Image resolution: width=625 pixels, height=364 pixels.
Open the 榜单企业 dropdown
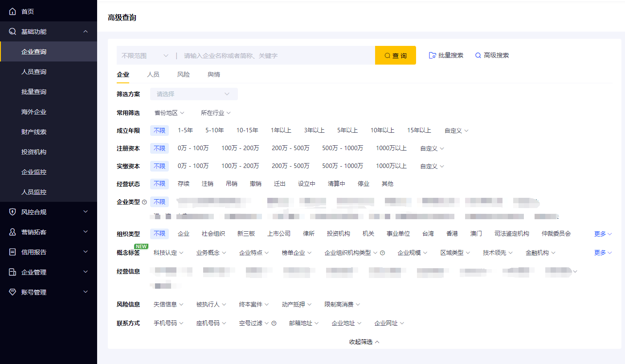pyautogui.click(x=297, y=253)
